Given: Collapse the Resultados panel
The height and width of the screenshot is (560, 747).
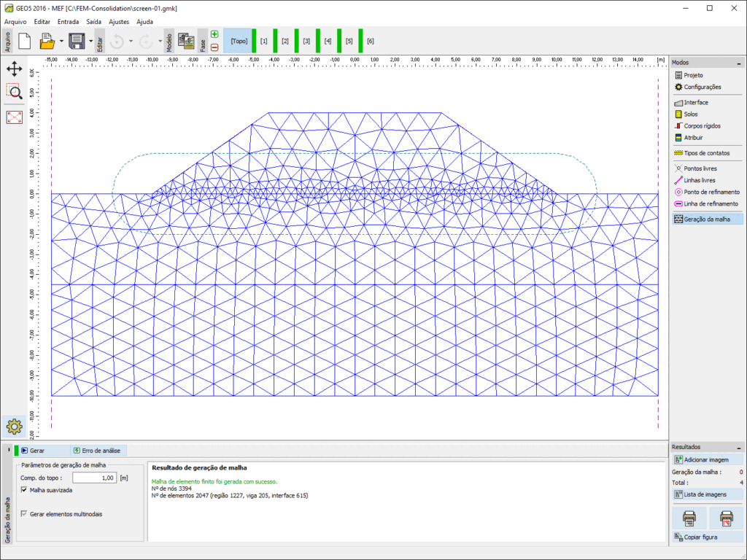Looking at the screenshot, I should (x=739, y=448).
